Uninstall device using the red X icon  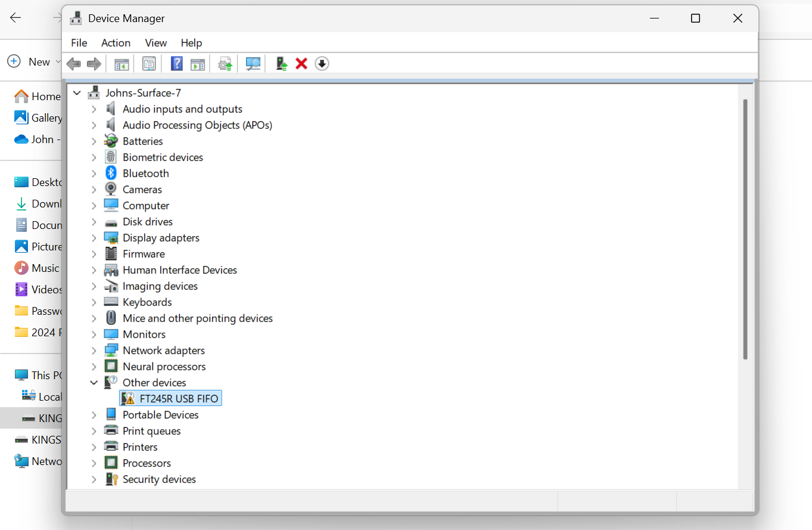(x=301, y=64)
